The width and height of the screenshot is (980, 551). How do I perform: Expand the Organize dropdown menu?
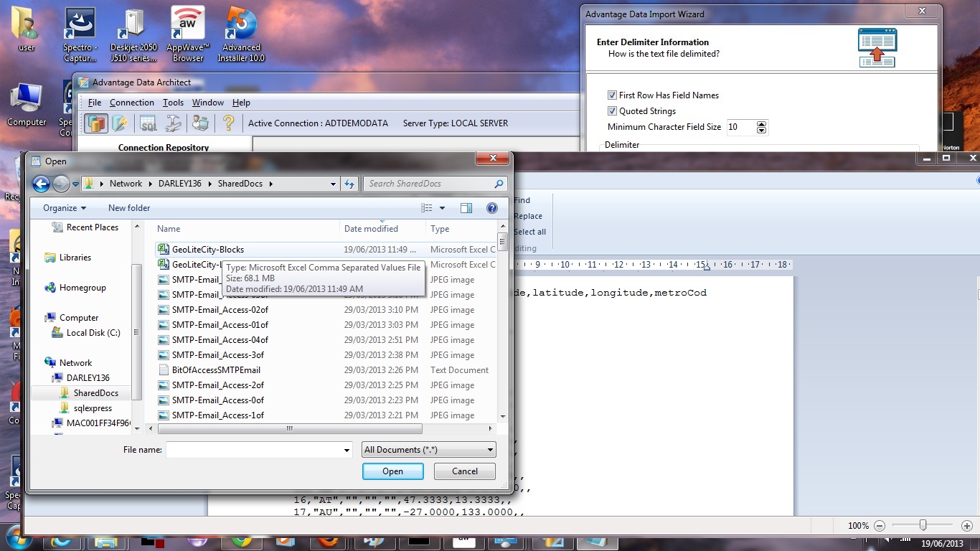tap(65, 208)
